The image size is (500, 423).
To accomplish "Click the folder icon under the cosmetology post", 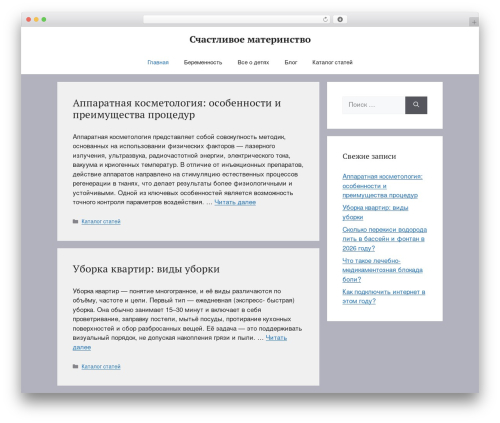I will [x=76, y=221].
